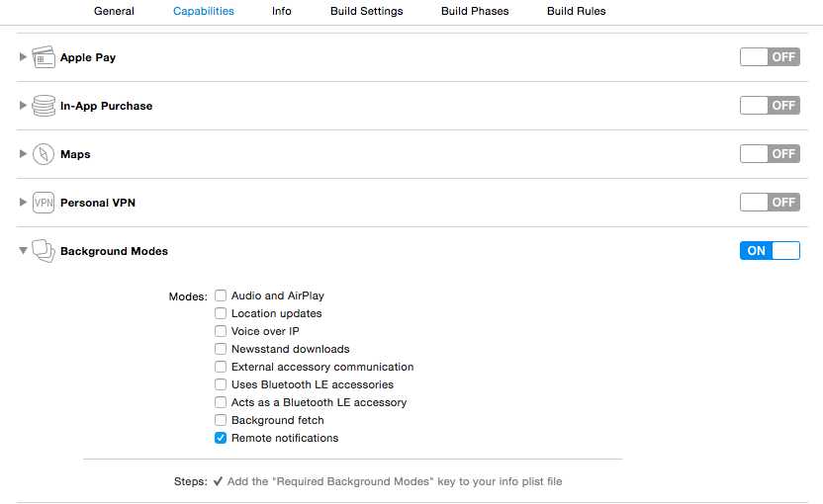
Task: Click the Apple Pay card icon
Action: pyautogui.click(x=44, y=57)
